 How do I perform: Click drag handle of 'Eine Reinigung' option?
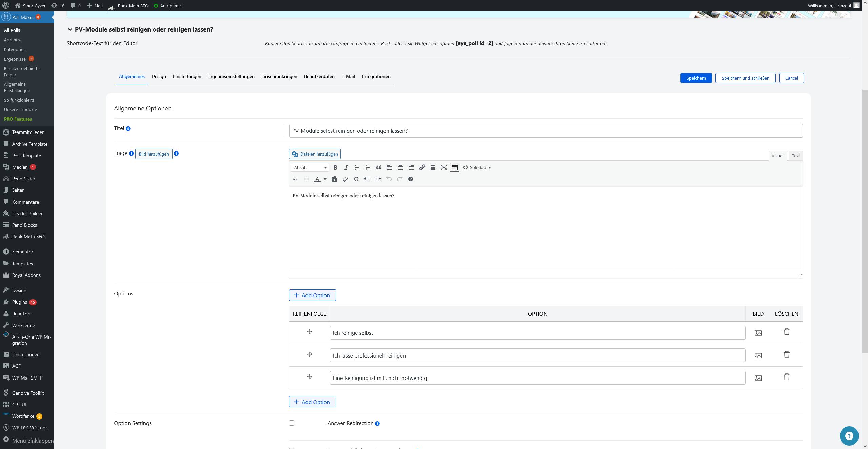(310, 377)
